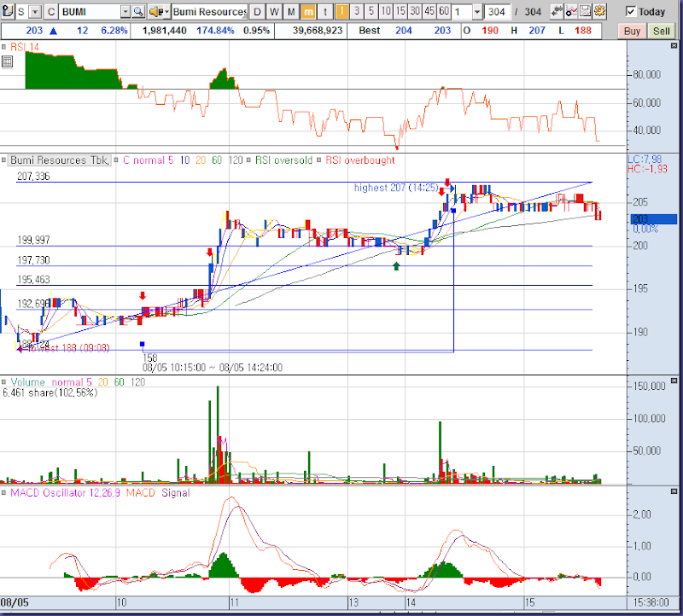Close the MACD panel X icon

[674, 491]
